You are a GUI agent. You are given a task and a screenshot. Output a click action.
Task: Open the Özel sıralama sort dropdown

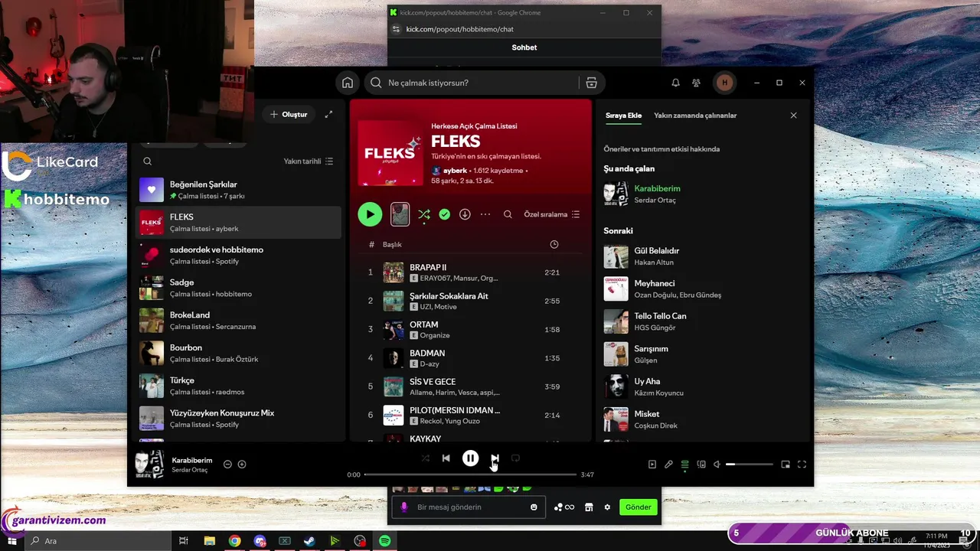coord(551,214)
